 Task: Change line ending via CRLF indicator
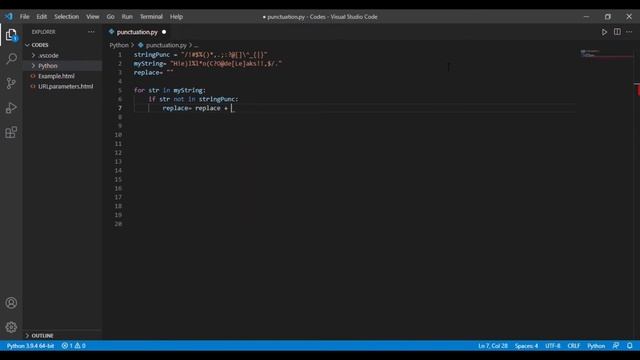tap(573, 346)
